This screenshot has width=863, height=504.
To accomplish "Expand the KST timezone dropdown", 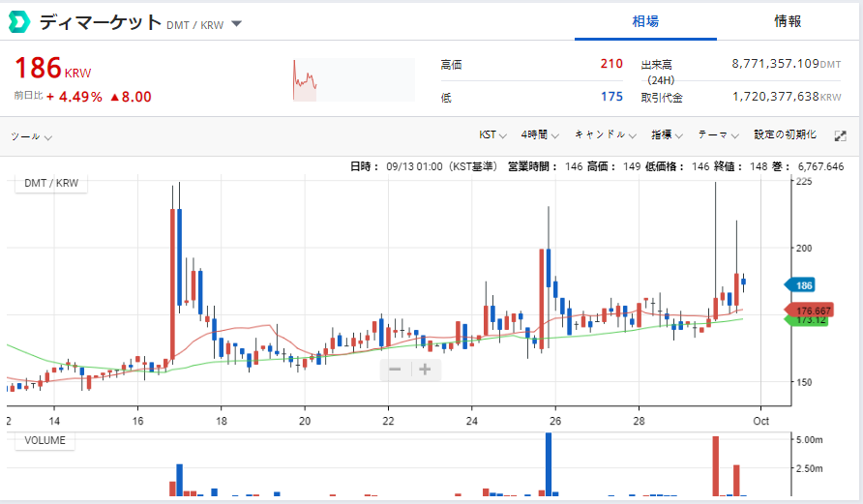I will [x=492, y=135].
